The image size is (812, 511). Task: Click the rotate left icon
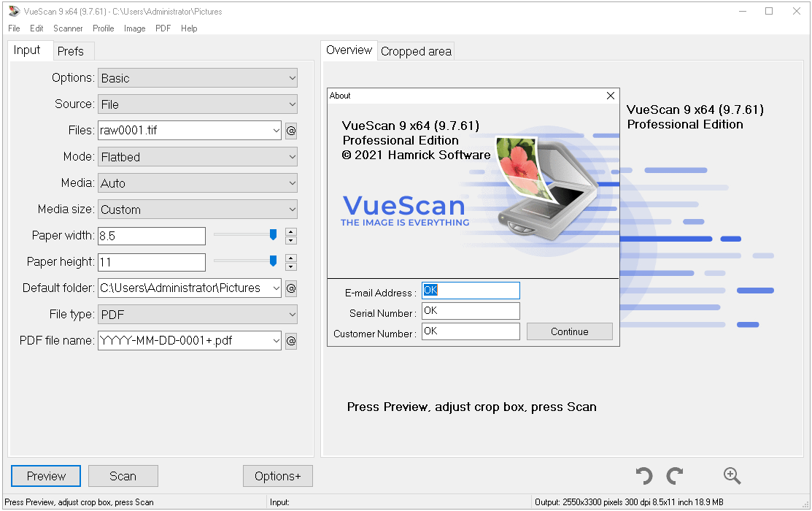pos(644,476)
